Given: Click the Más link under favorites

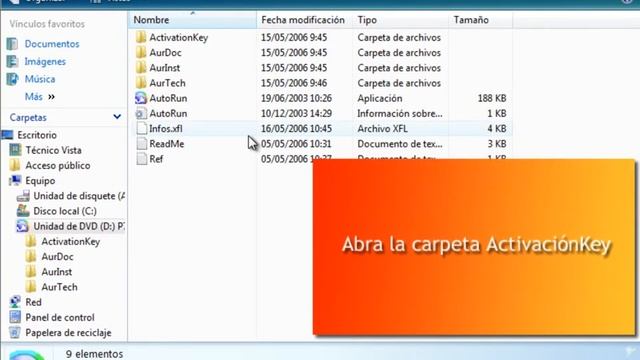Looking at the screenshot, I should click(x=33, y=97).
